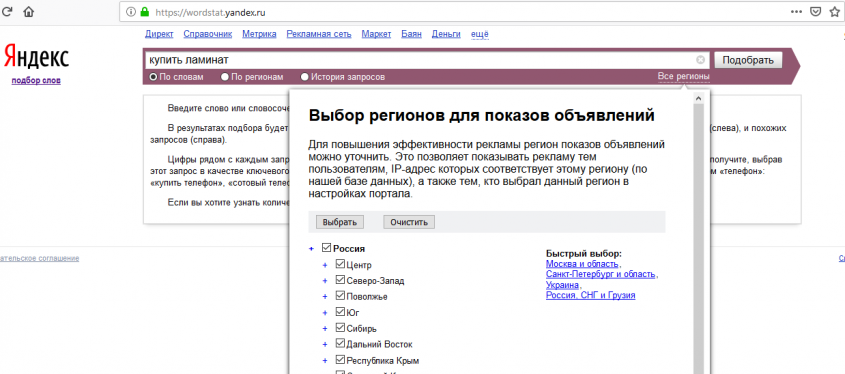Open the подбор слов link
845x374 pixels.
[x=36, y=81]
